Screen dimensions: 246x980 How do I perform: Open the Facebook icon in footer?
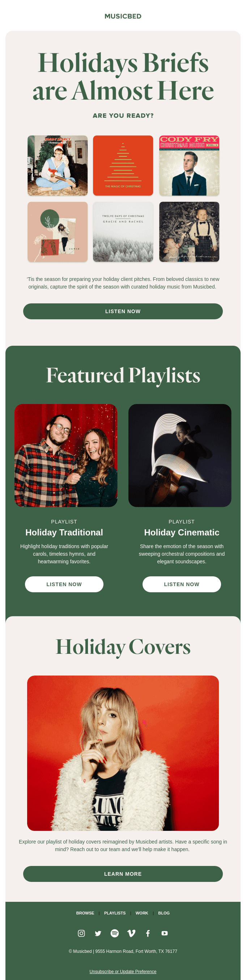(x=148, y=933)
